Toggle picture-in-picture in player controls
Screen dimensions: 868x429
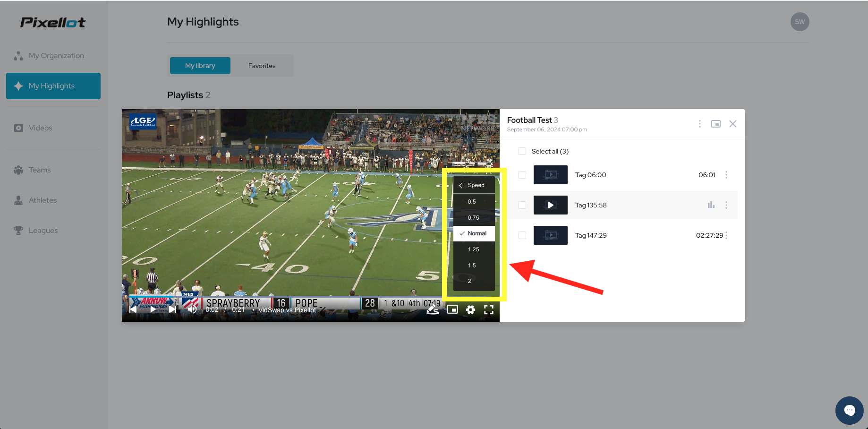tap(452, 309)
